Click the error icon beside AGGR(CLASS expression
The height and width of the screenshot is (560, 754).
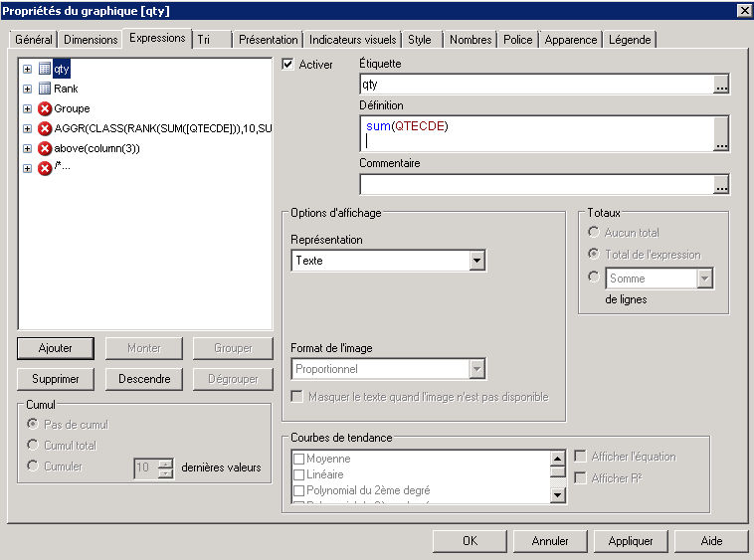click(45, 128)
